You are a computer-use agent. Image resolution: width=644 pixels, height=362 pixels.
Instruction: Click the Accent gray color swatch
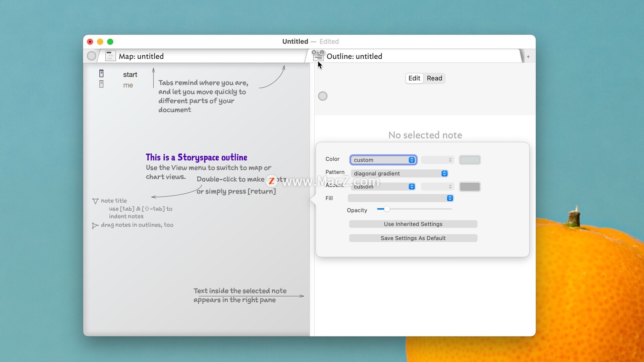point(470,187)
